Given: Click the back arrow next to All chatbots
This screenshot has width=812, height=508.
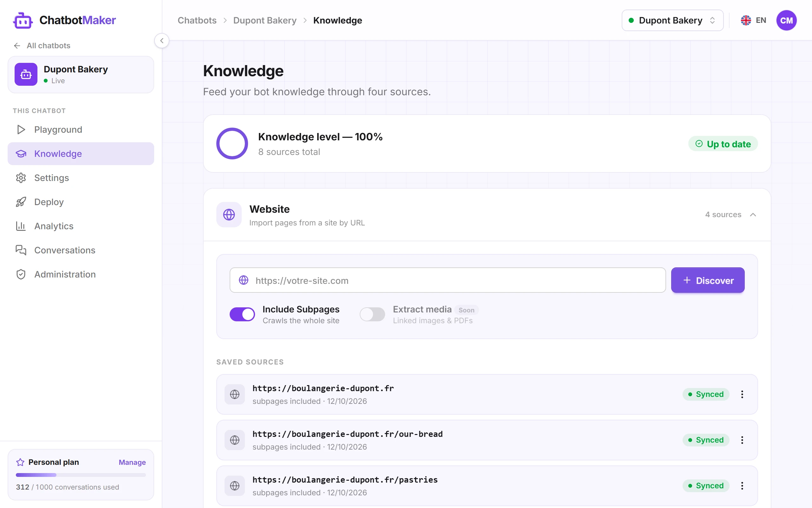Looking at the screenshot, I should [17, 46].
